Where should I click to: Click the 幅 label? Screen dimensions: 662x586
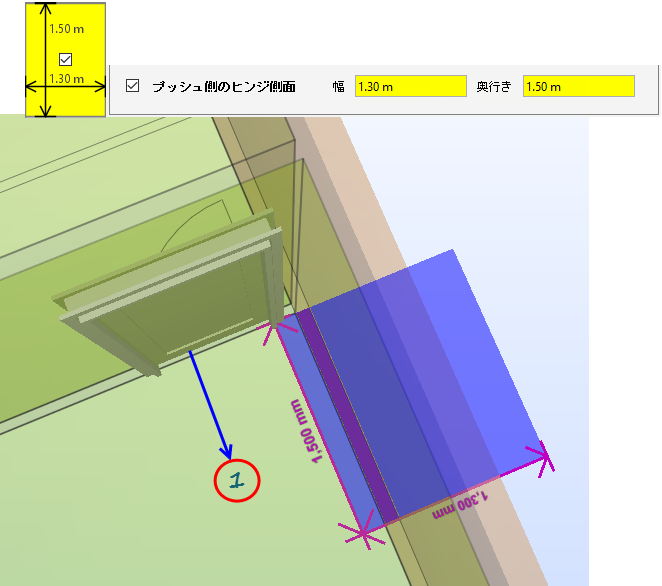(338, 86)
